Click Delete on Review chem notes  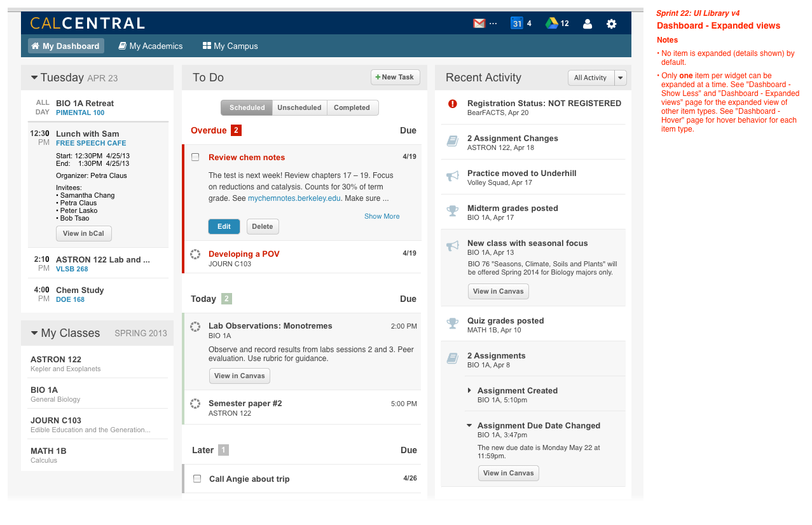coord(263,226)
